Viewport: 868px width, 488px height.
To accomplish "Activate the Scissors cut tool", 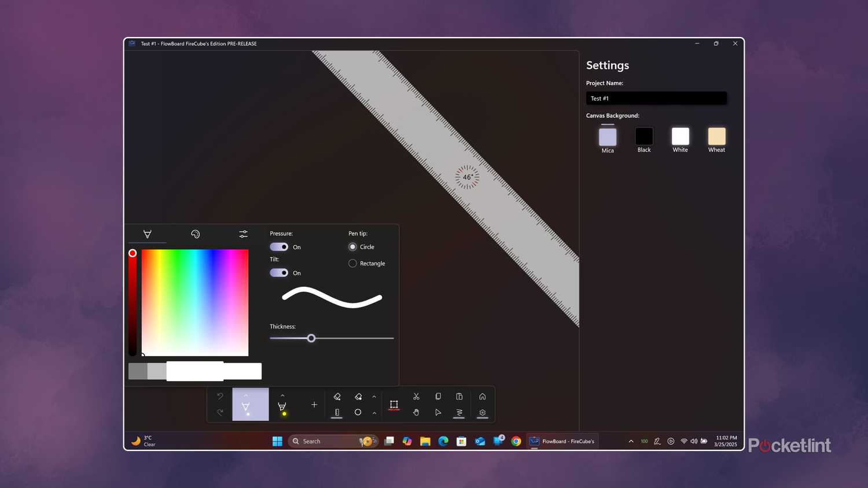I will [415, 397].
